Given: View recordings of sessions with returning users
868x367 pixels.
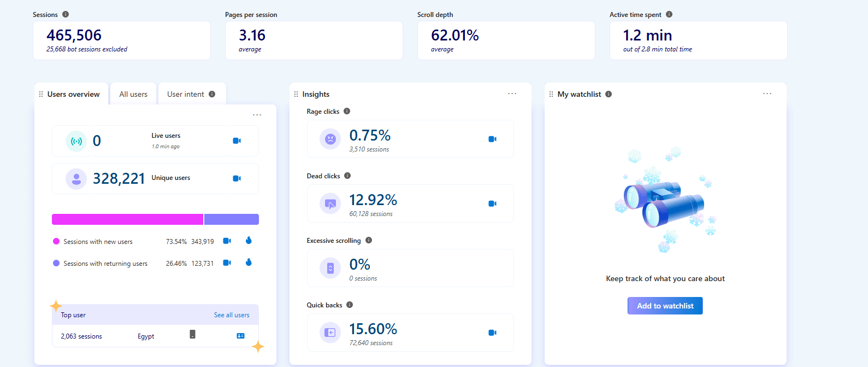Looking at the screenshot, I should [x=227, y=263].
